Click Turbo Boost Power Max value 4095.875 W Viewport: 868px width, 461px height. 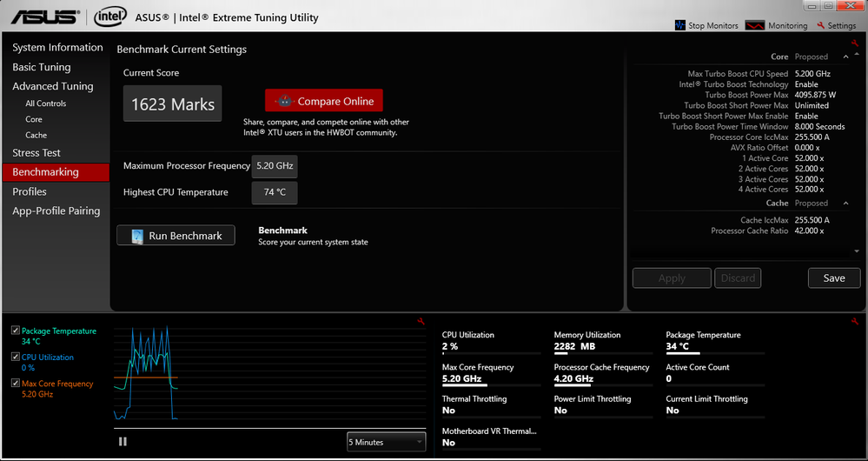click(815, 95)
